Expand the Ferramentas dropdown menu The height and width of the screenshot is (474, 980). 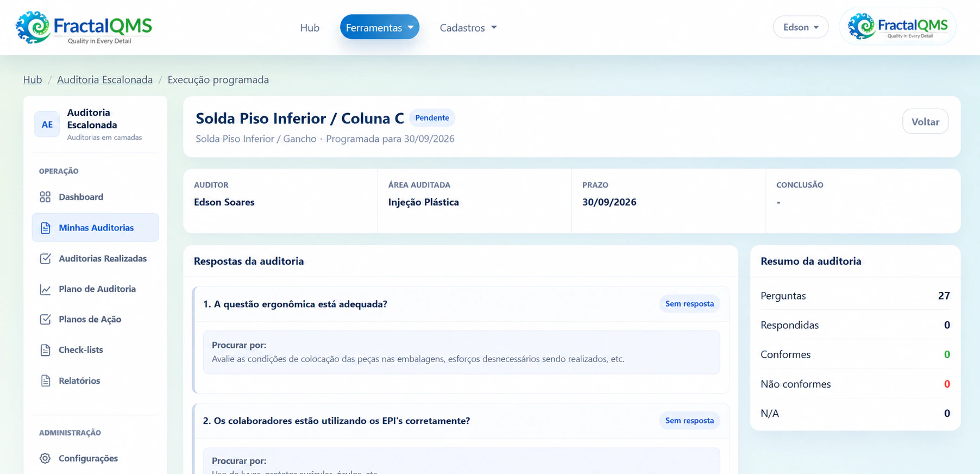[380, 27]
